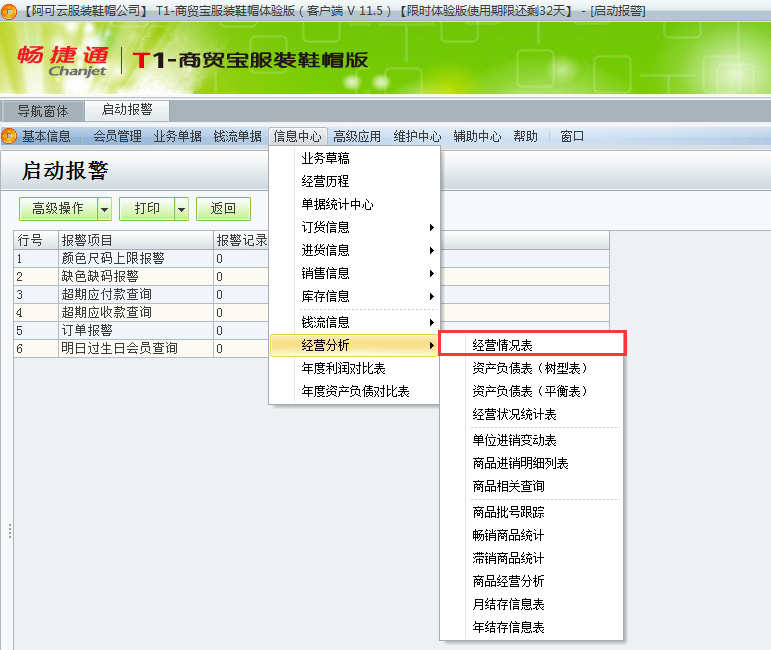Choose 经营历程 in the menu
Viewport: 771px width, 650px height.
[x=354, y=181]
